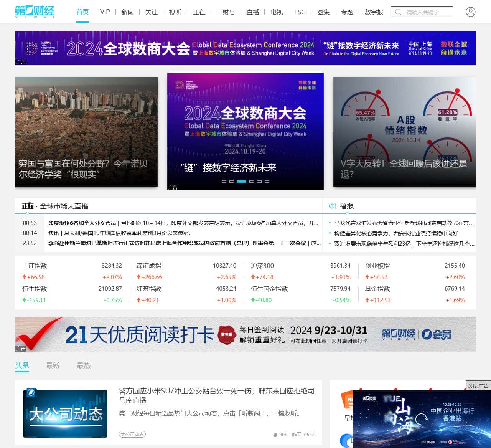Open the 关注 menu item
The width and height of the screenshot is (491, 448).
coord(152,12)
